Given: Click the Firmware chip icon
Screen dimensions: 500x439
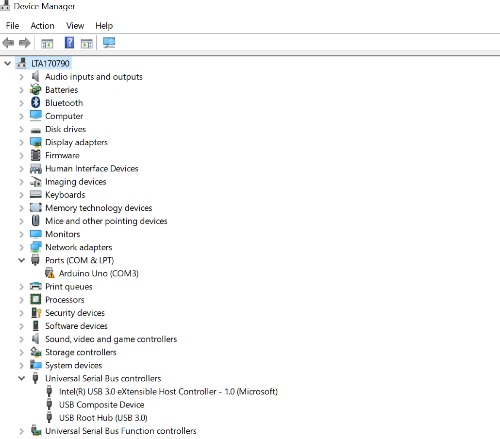Looking at the screenshot, I should 35,155.
